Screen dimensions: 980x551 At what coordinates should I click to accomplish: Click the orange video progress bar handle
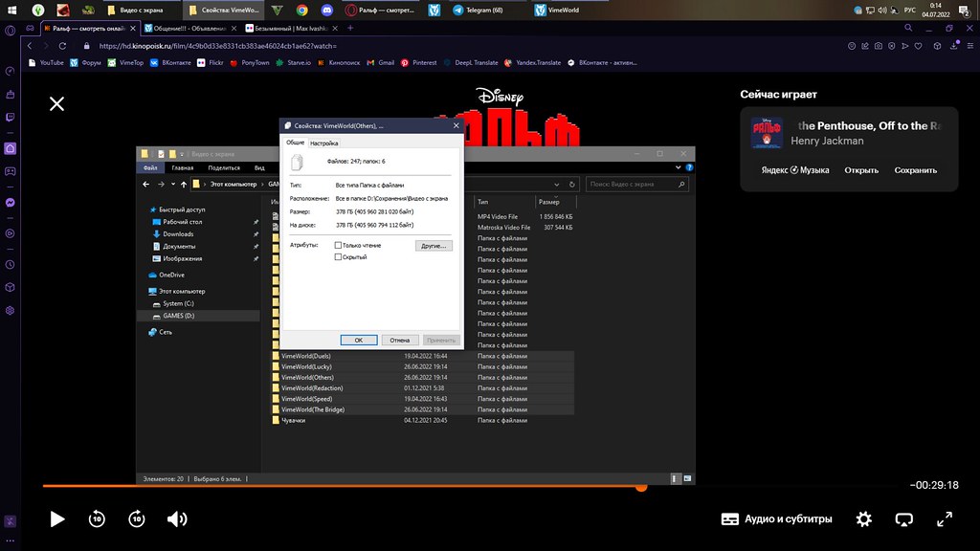tap(641, 487)
